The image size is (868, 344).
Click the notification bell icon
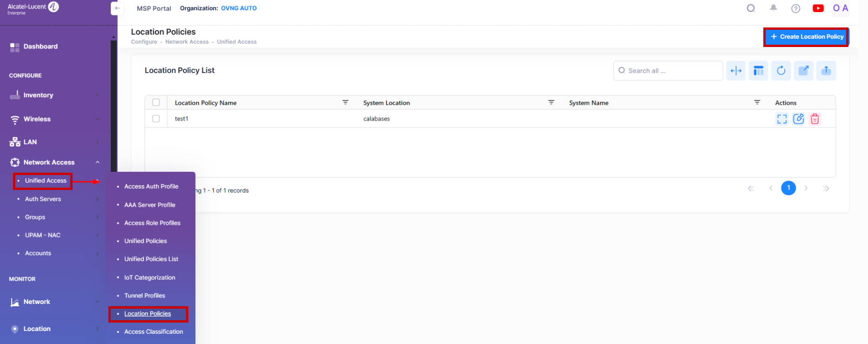pyautogui.click(x=773, y=8)
